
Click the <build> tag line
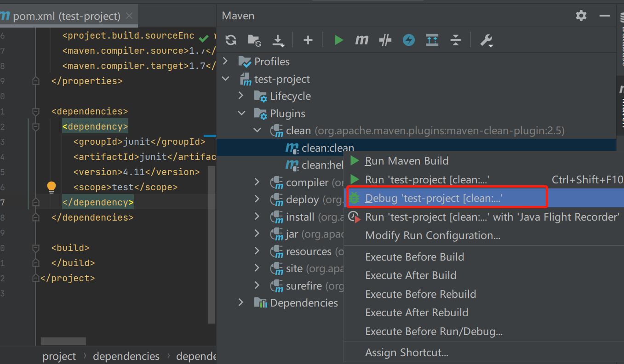pyautogui.click(x=70, y=248)
